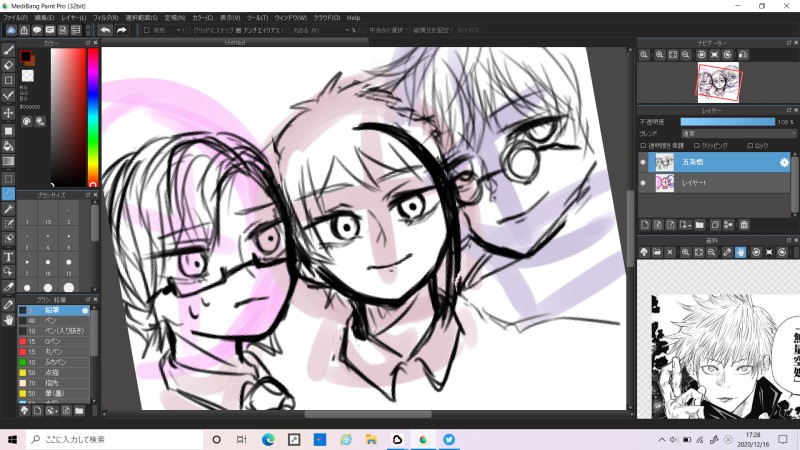Open the レイヤー menu

(73, 17)
